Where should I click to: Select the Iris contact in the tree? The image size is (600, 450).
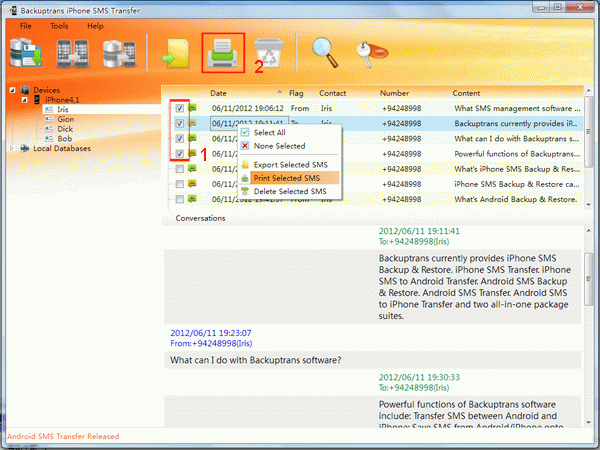click(63, 109)
